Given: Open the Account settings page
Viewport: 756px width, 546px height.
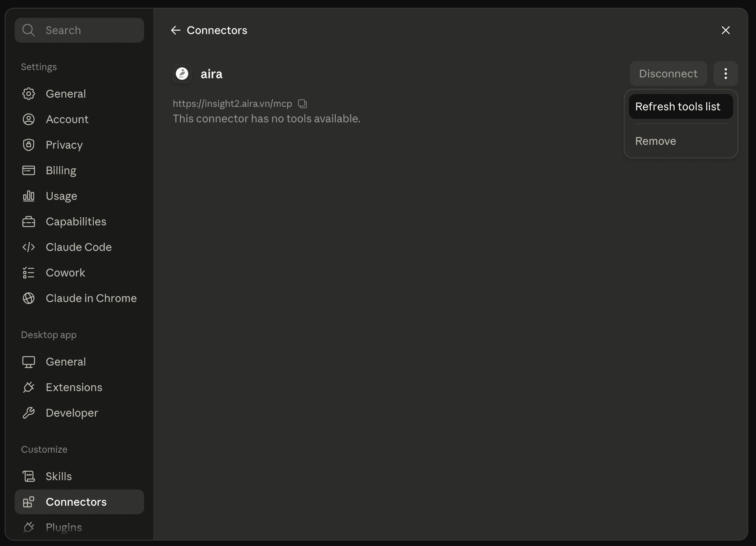Looking at the screenshot, I should click(79, 119).
